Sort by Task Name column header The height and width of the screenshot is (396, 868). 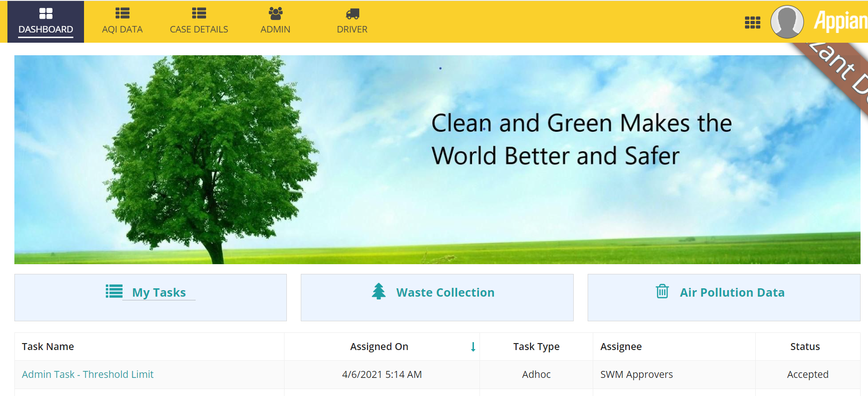[x=48, y=347]
